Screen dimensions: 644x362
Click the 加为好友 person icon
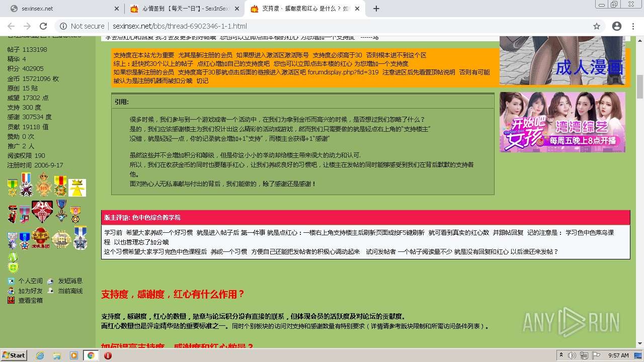click(x=11, y=291)
